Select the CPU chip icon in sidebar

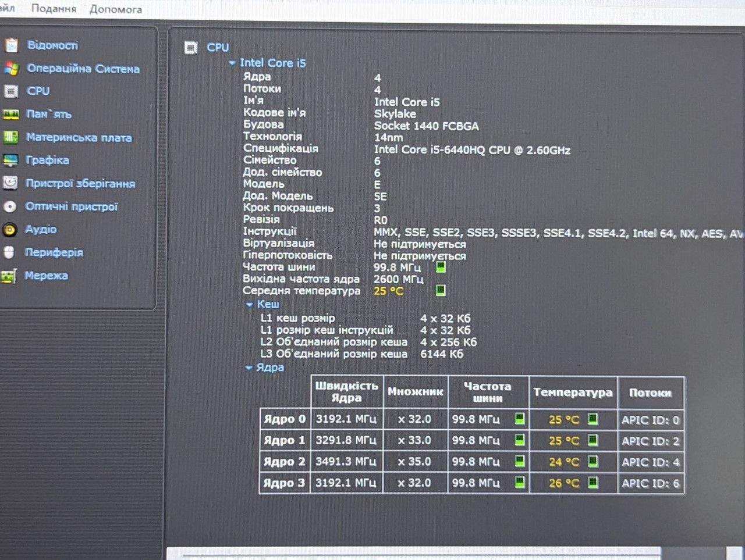[x=11, y=91]
